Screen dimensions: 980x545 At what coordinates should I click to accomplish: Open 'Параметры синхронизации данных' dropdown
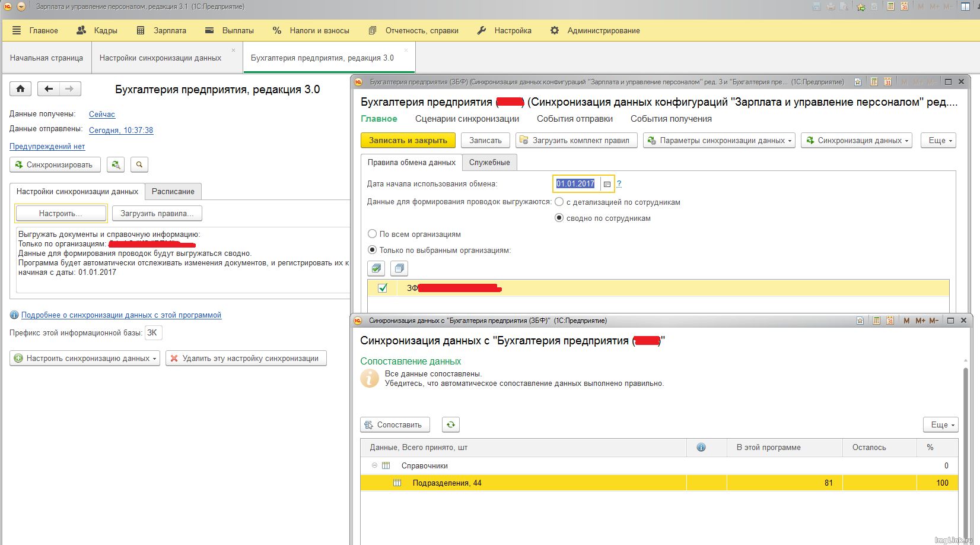719,140
